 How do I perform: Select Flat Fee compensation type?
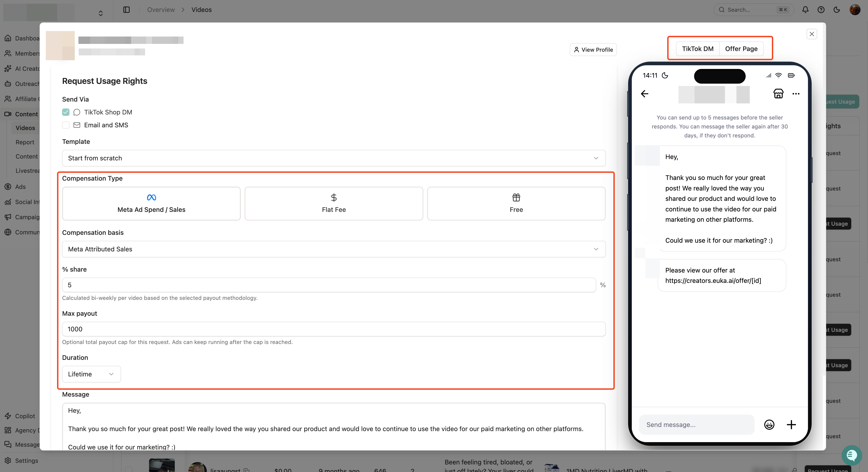click(333, 204)
